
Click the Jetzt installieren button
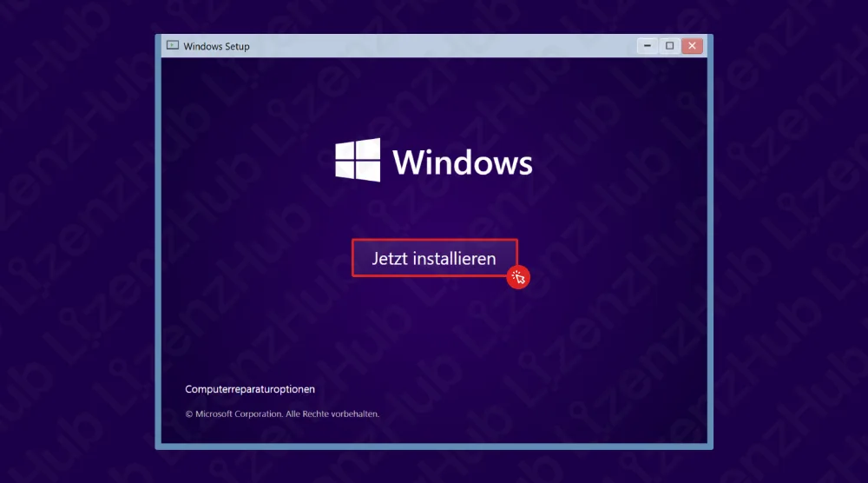pos(435,258)
